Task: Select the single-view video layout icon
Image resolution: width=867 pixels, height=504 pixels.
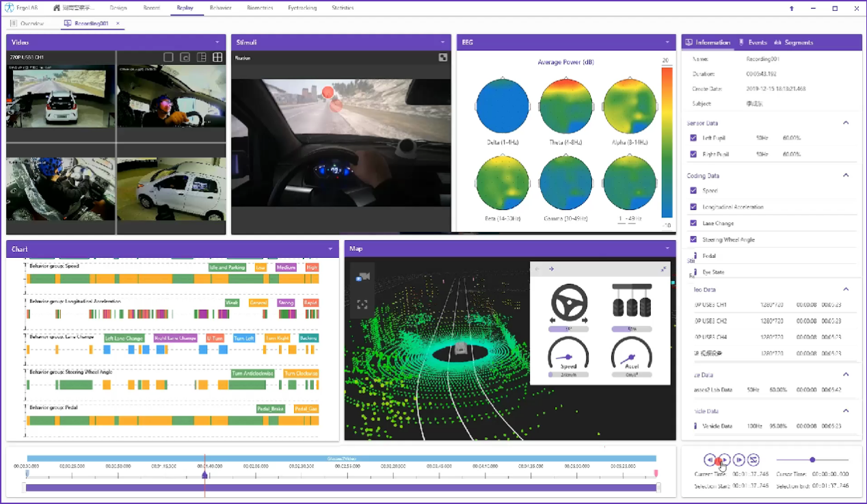Action: [168, 57]
